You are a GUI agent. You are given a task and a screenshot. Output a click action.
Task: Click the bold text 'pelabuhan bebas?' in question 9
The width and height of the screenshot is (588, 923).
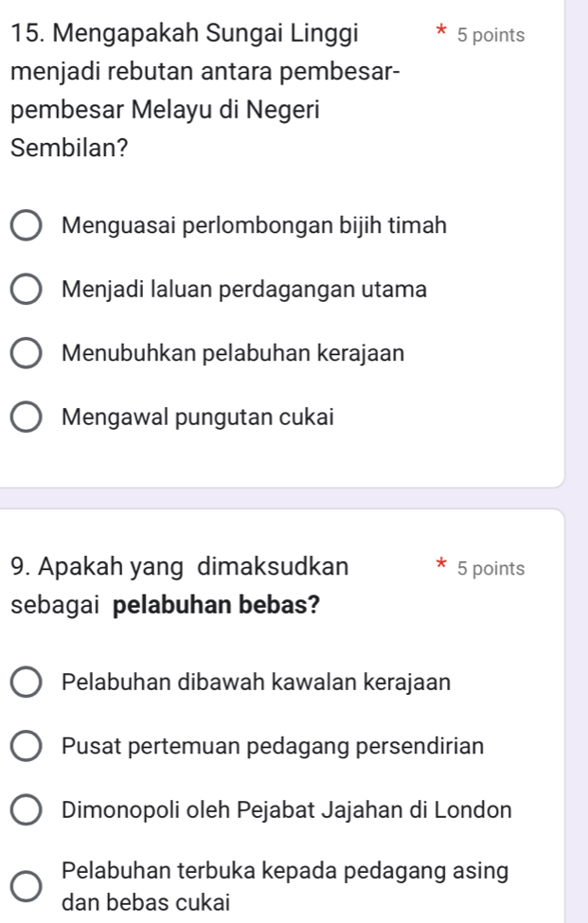click(x=215, y=605)
